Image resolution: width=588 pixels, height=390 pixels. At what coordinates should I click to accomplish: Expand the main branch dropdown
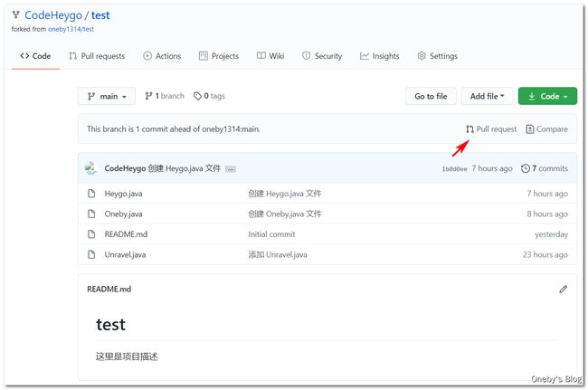107,97
